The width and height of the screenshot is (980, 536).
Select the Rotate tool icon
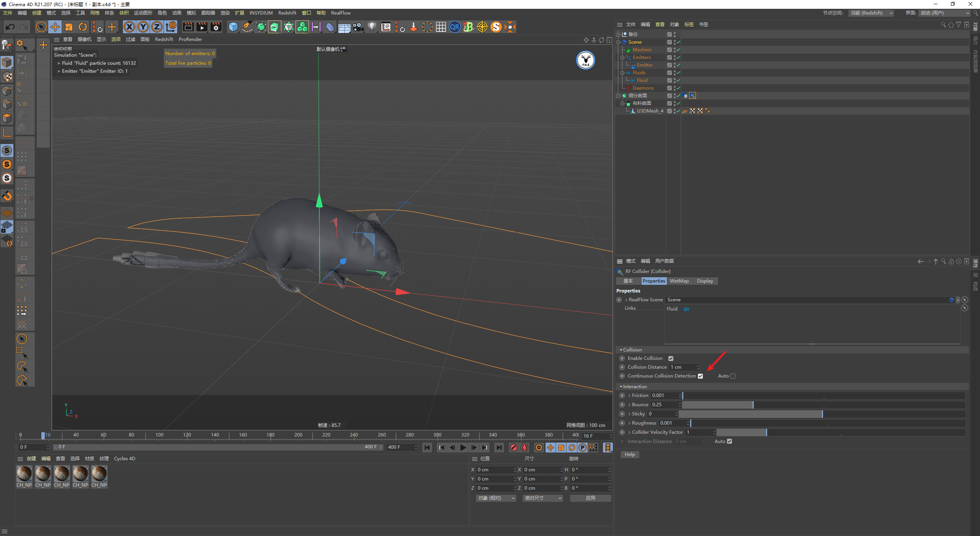(x=83, y=27)
